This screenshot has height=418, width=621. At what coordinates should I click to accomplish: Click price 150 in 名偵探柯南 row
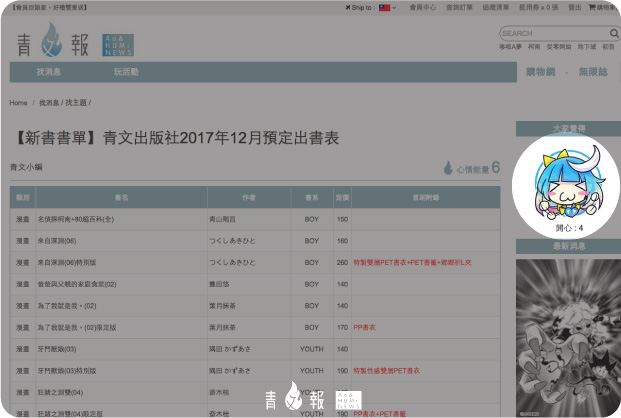[342, 219]
